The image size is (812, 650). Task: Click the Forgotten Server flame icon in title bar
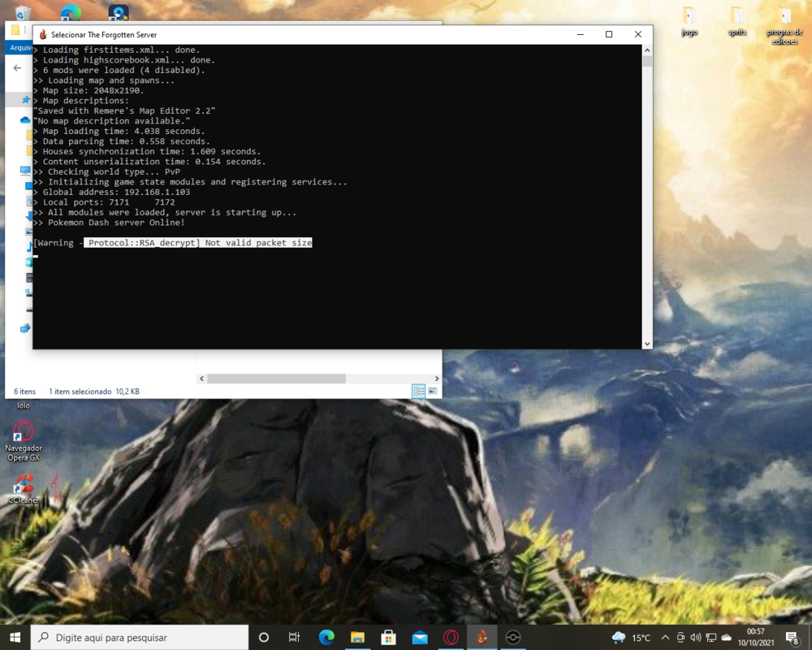(x=43, y=34)
